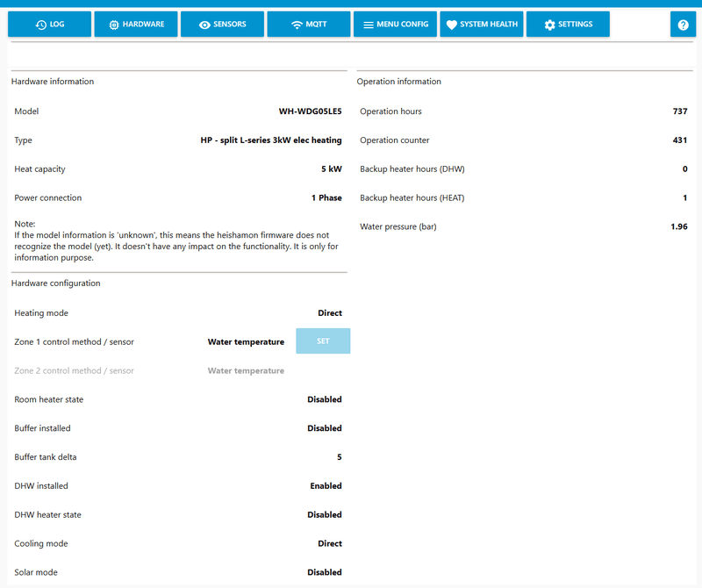The width and height of the screenshot is (702, 588).
Task: Click the wifi icon on MQTT
Action: coord(297,25)
